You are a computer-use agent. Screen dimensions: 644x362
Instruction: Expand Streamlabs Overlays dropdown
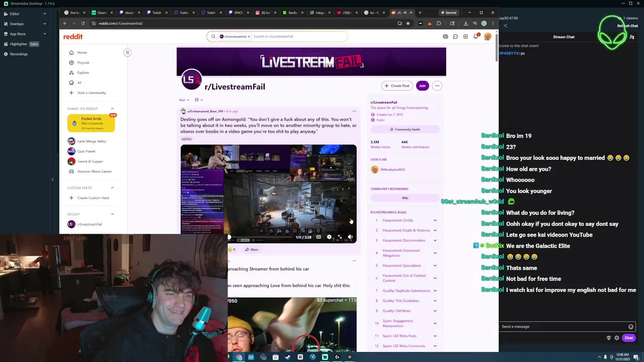click(44, 24)
